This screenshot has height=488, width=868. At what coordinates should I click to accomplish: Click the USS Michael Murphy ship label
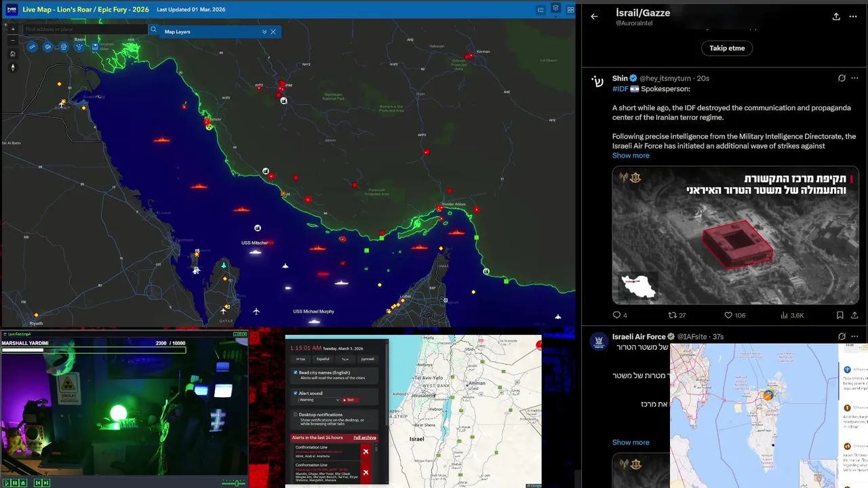(313, 312)
